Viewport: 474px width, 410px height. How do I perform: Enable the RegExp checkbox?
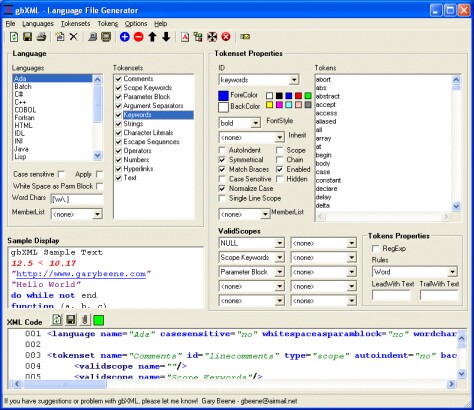click(x=375, y=249)
